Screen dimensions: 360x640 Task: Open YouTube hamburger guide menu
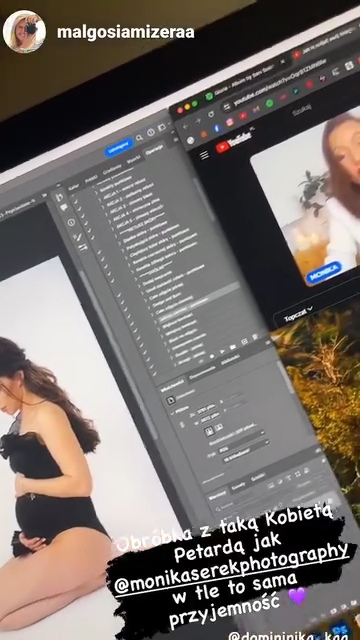204,155
